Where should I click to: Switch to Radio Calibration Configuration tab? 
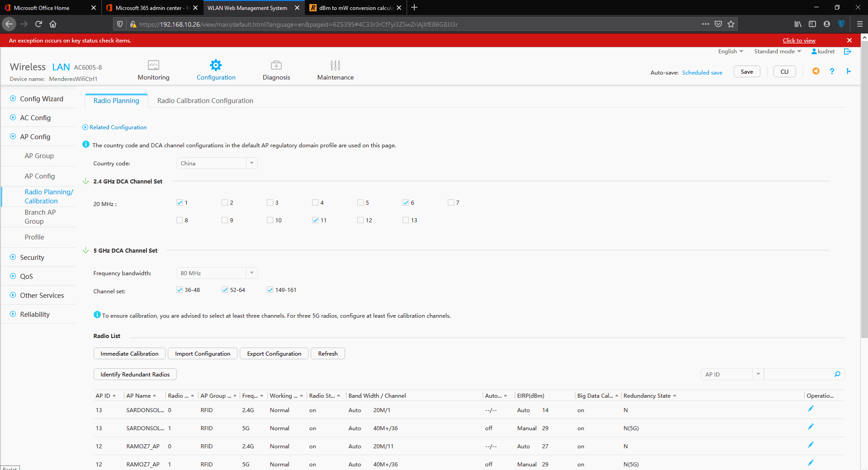(x=205, y=101)
